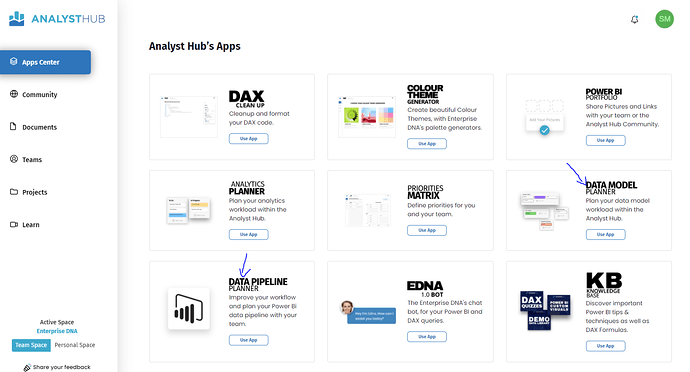Click the notification bell icon
Image resolution: width=690 pixels, height=372 pixels.
[x=635, y=19]
